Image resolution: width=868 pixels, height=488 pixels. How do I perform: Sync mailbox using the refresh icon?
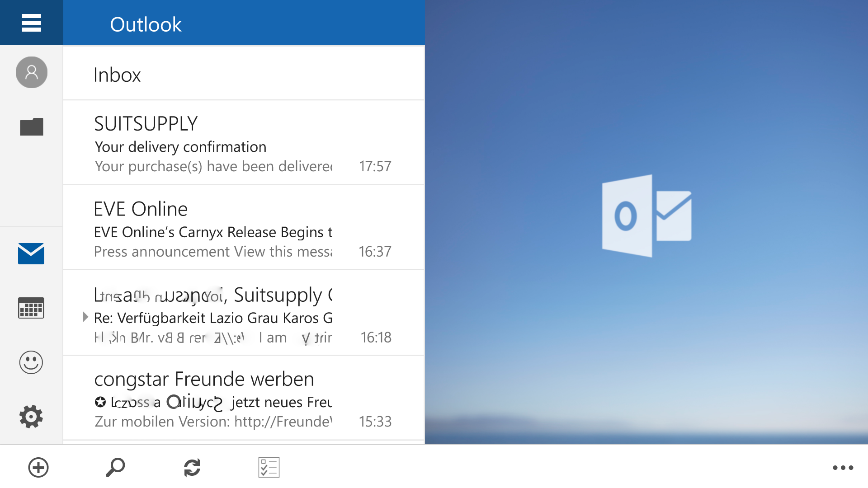point(192,467)
